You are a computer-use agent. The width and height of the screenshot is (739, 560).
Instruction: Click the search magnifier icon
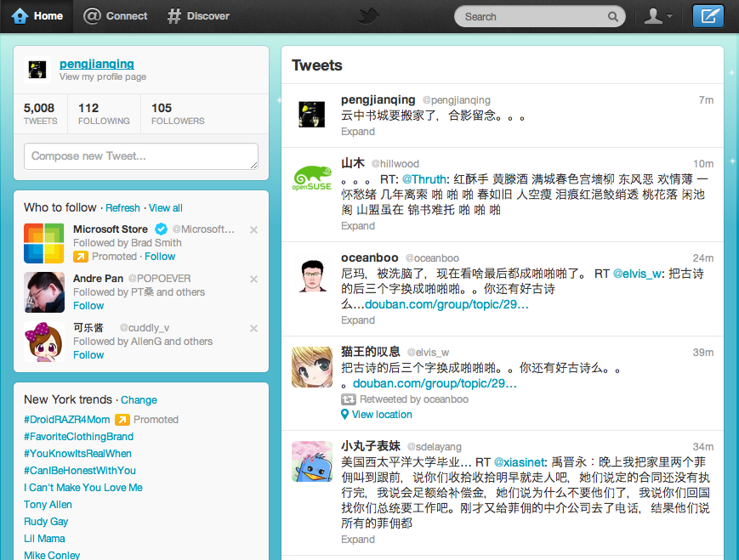pos(612,17)
